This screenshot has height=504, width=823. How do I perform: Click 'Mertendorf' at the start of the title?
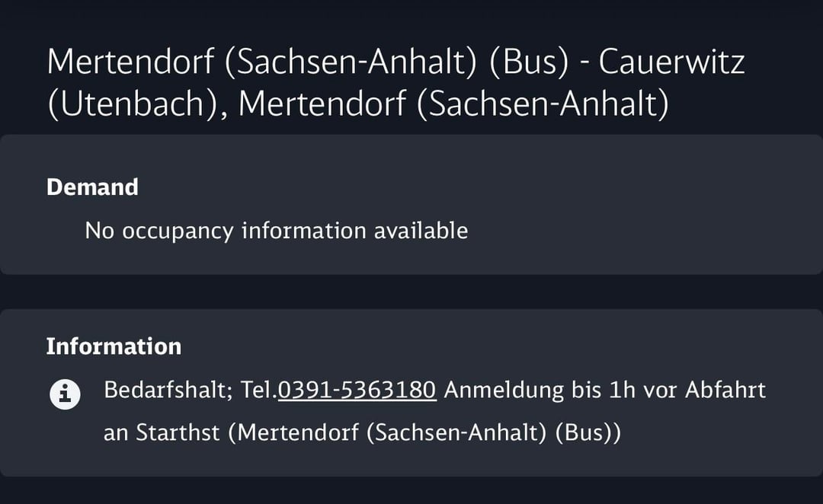[x=130, y=62]
